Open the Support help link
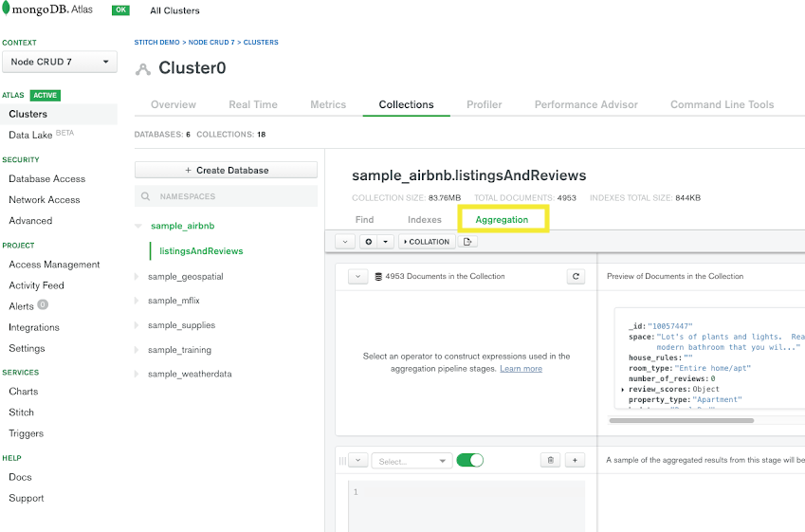The width and height of the screenshot is (805, 532). click(27, 498)
